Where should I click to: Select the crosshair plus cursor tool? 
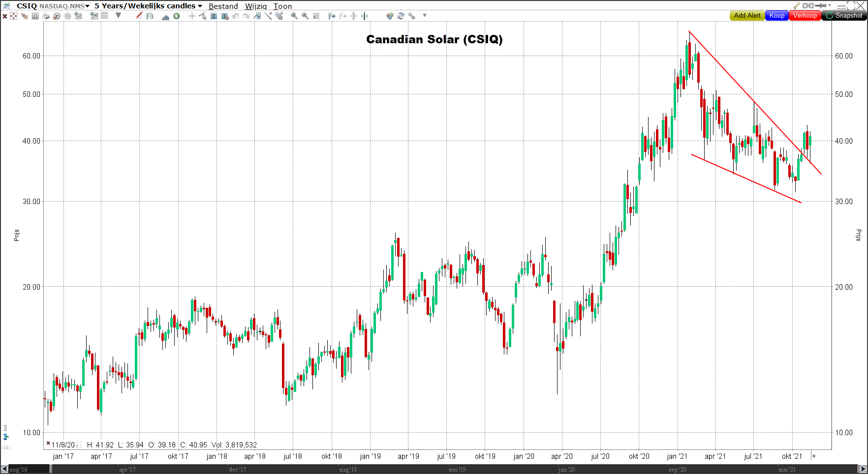tap(192, 16)
